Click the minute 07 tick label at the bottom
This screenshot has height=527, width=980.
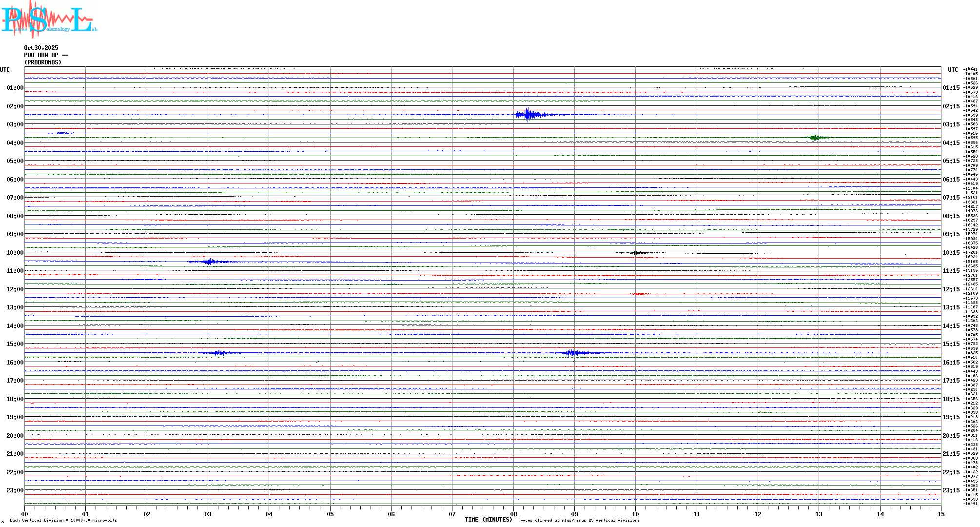pyautogui.click(x=452, y=514)
